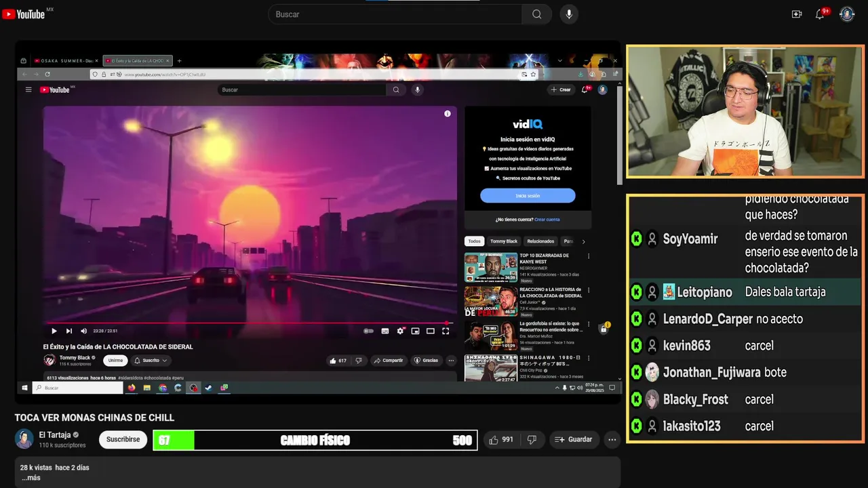Viewport: 868px width, 488px height.
Task: Click chat message 'Dales bala tartaja'
Action: (x=785, y=292)
